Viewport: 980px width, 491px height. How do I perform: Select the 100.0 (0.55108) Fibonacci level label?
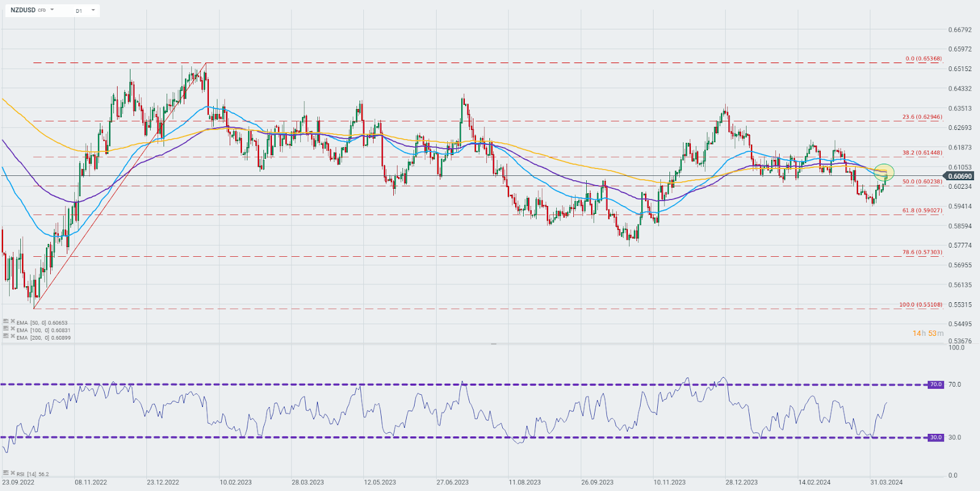coord(921,305)
